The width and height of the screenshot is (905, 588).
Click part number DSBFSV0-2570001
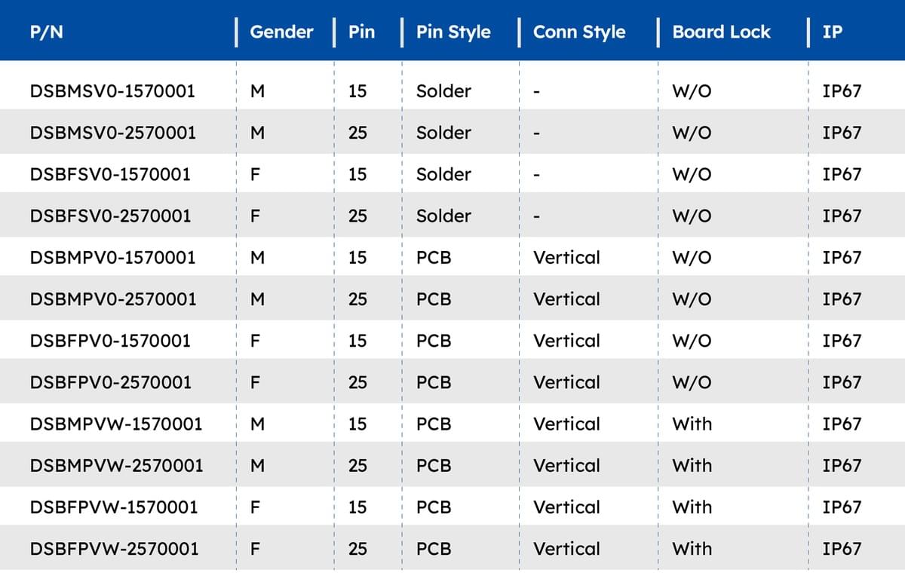tap(110, 216)
